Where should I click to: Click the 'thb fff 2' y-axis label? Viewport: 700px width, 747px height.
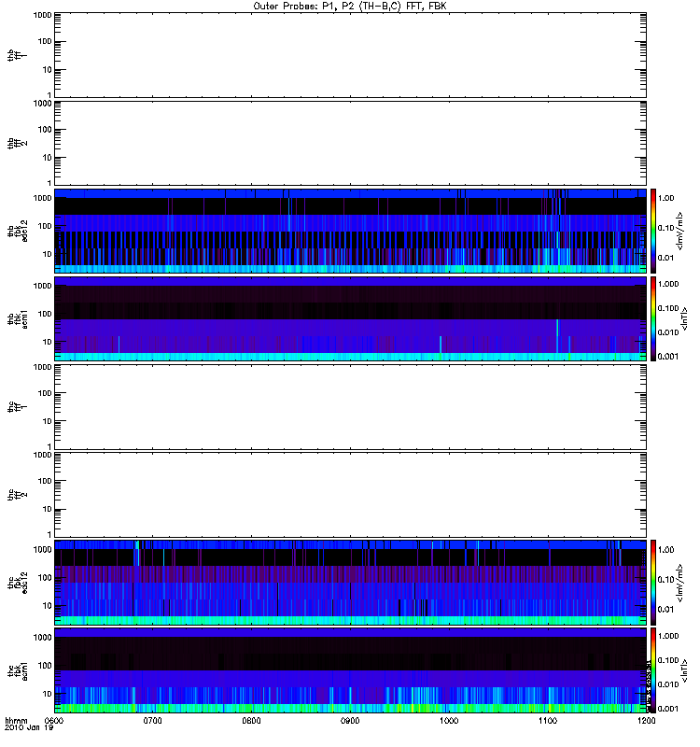tap(17, 144)
